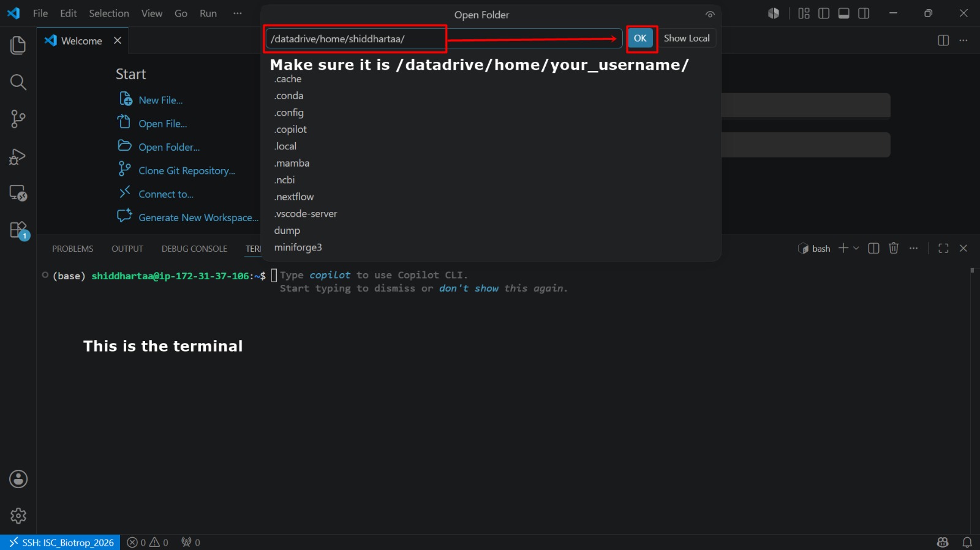Click the Copilot chat icon in title bar

point(774,13)
